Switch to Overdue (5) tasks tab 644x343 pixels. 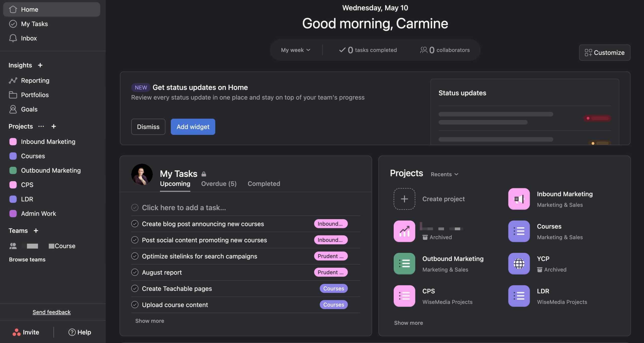tap(219, 184)
